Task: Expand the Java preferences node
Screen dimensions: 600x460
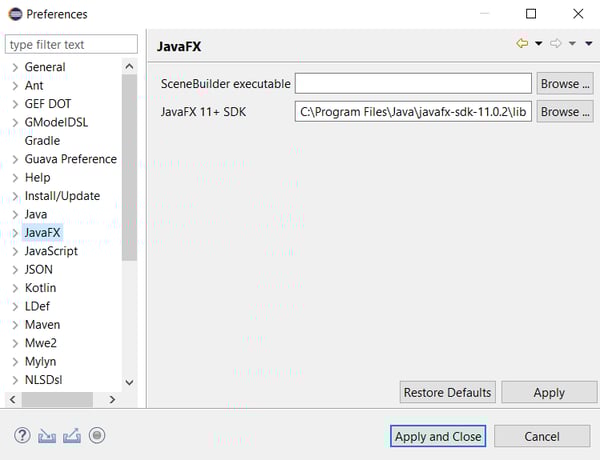Action: (x=14, y=214)
